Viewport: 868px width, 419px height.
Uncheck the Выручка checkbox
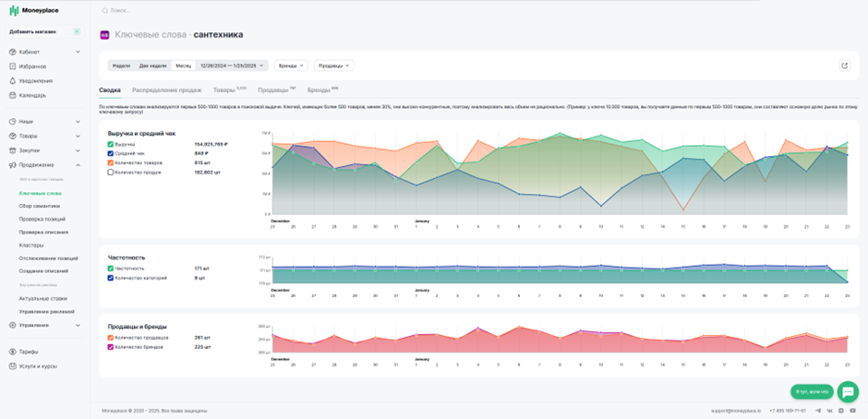point(111,144)
